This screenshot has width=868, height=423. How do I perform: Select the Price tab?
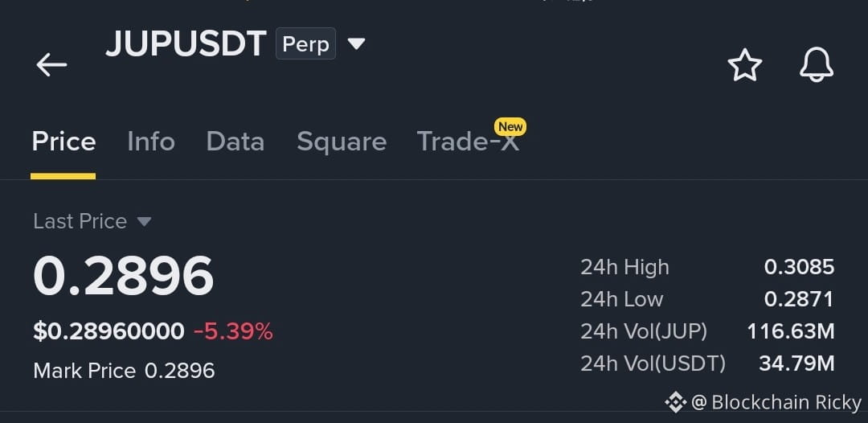point(63,142)
